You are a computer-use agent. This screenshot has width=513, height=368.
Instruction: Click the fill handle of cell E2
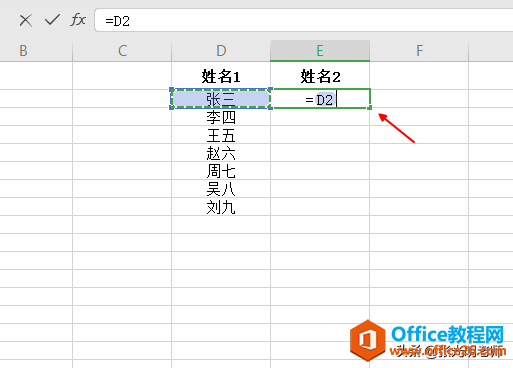[x=370, y=108]
